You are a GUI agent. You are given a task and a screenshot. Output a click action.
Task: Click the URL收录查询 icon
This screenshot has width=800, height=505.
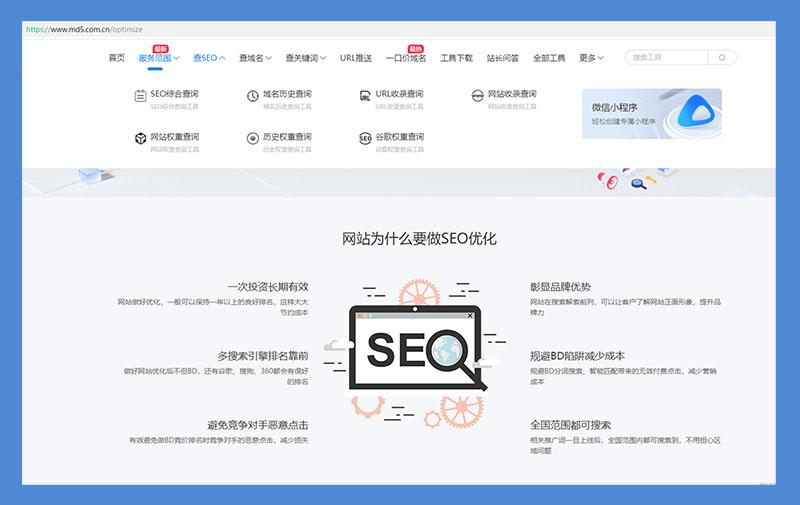coord(366,96)
